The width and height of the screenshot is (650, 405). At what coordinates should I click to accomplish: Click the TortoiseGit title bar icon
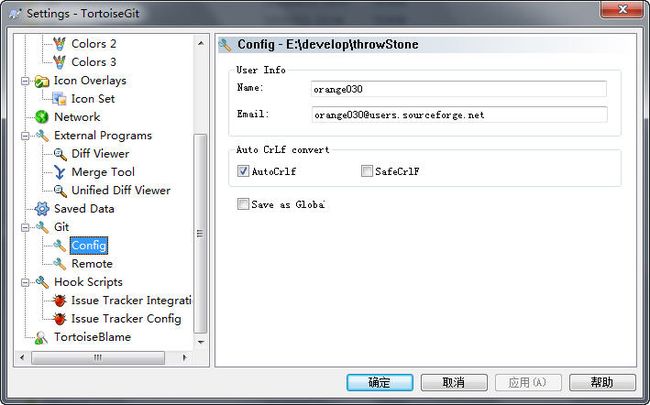tap(15, 14)
